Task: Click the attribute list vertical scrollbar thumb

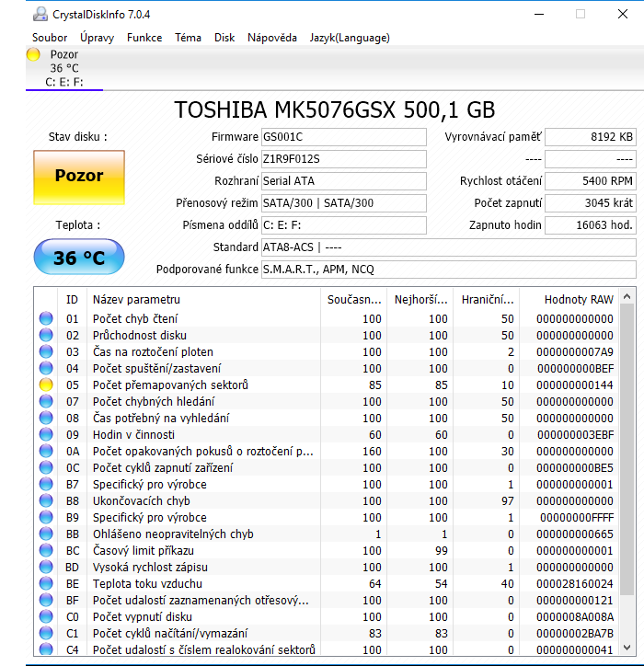Action: (x=627, y=450)
